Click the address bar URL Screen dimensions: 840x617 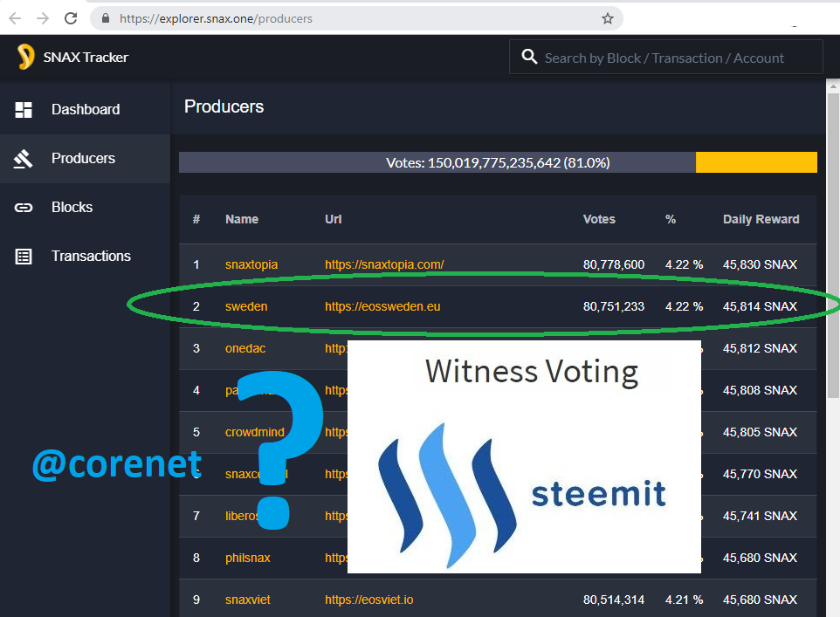[x=216, y=18]
